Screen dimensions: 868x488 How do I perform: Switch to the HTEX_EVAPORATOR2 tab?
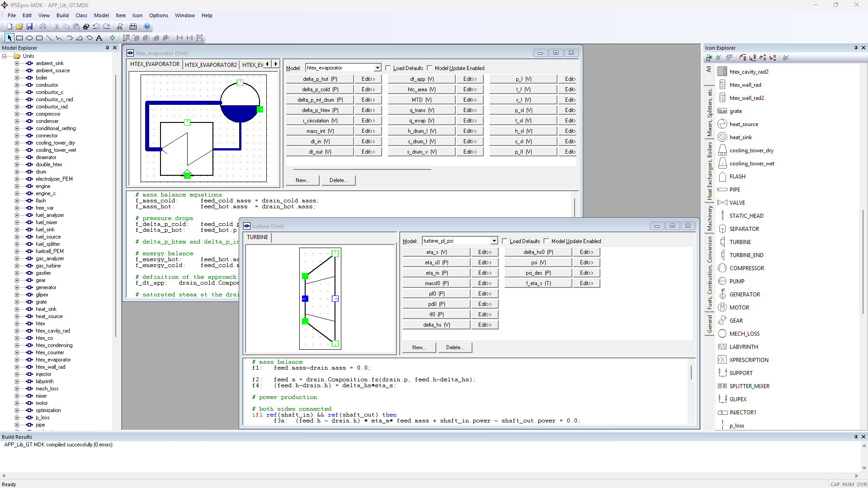point(211,65)
